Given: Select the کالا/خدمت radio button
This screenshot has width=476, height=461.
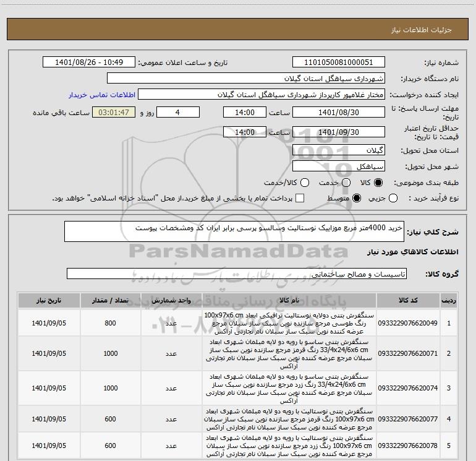Looking at the screenshot, I should point(305,183).
